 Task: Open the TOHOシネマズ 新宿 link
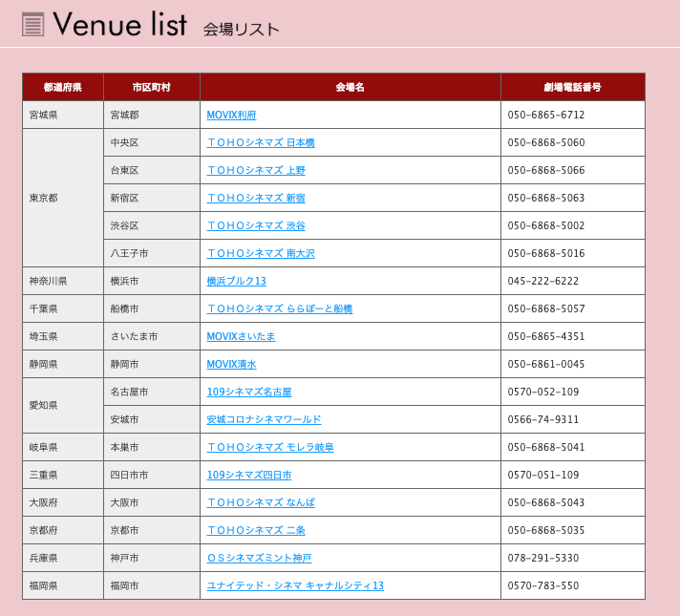click(256, 199)
